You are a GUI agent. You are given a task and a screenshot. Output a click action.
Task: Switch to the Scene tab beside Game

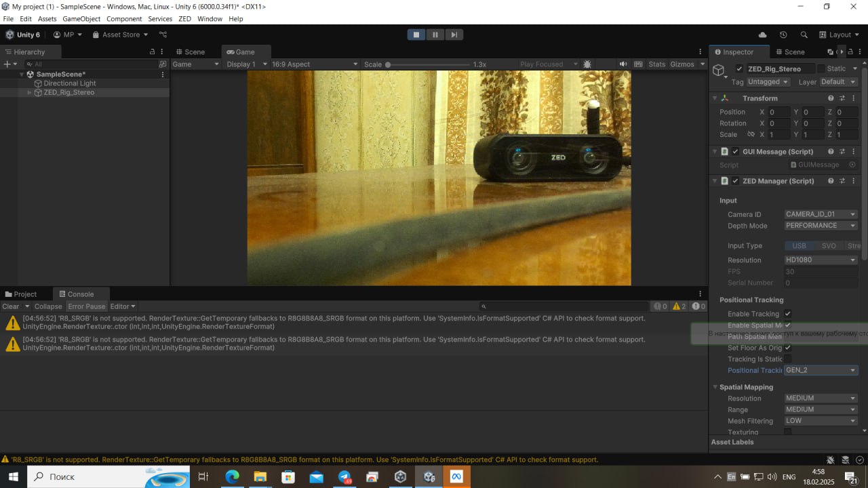(189, 52)
